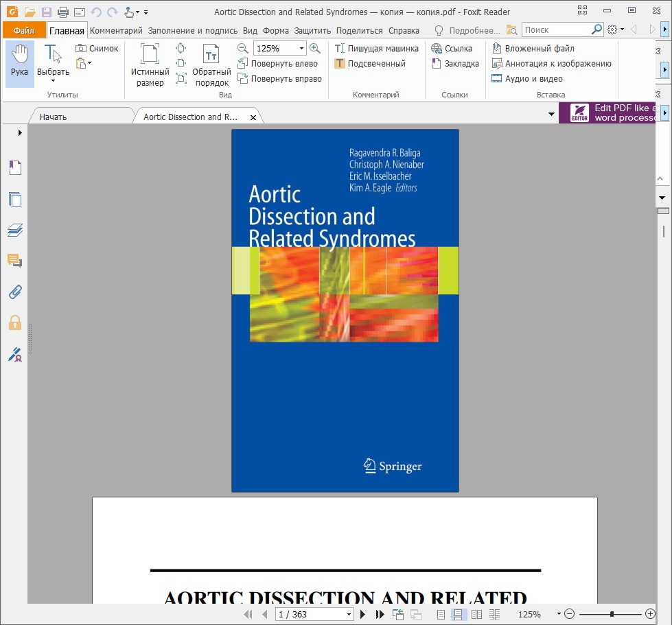This screenshot has width=672, height=625.
Task: Click the print icon in quick toolbar
Action: pyautogui.click(x=63, y=12)
